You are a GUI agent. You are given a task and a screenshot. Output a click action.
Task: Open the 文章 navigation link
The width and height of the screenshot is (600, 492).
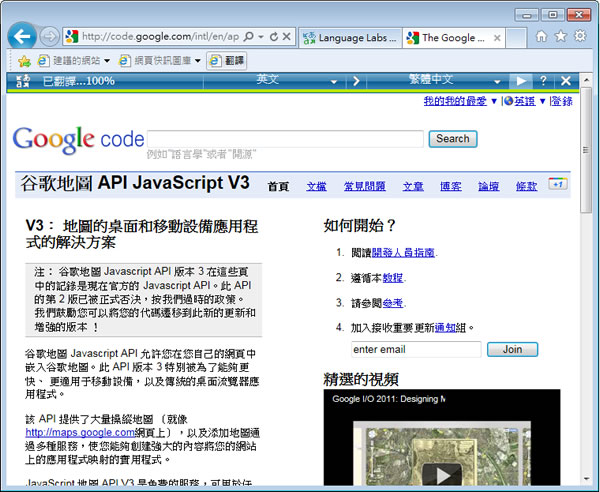point(413,186)
